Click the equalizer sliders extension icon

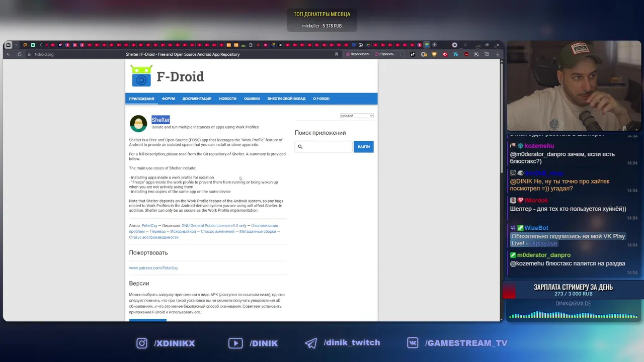tap(413, 54)
